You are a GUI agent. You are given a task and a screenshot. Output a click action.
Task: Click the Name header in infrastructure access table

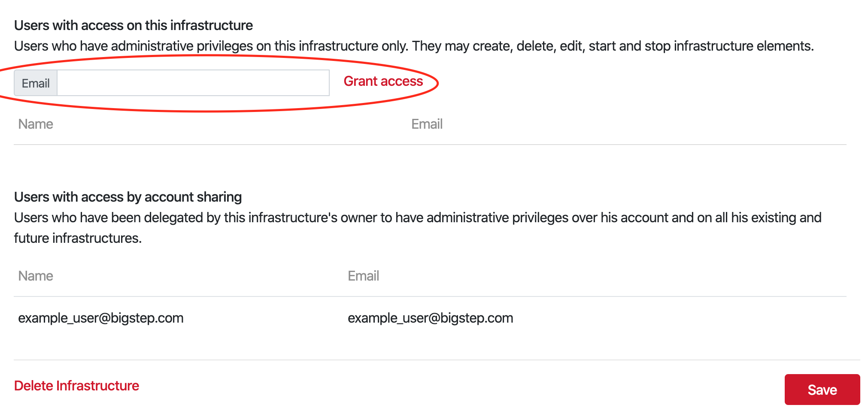click(x=36, y=124)
